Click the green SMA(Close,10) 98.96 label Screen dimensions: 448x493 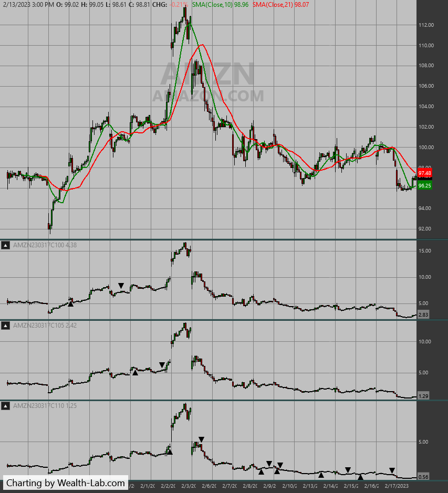coord(220,5)
